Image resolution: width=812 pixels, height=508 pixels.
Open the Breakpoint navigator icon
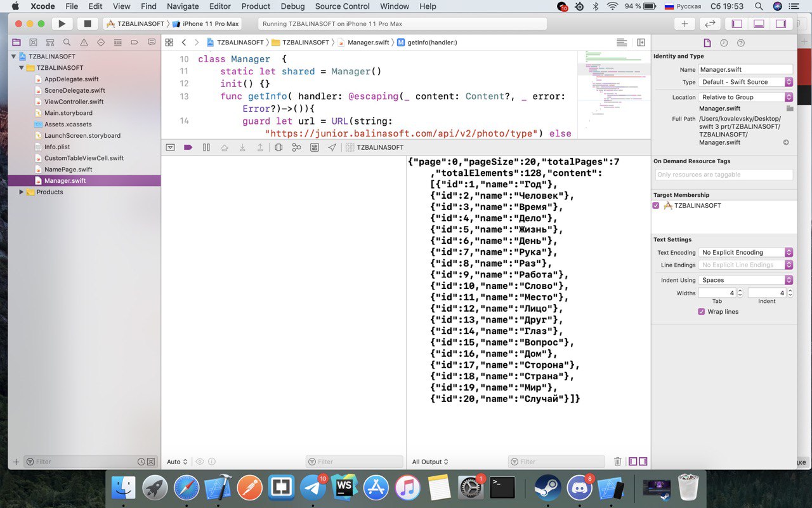(134, 43)
